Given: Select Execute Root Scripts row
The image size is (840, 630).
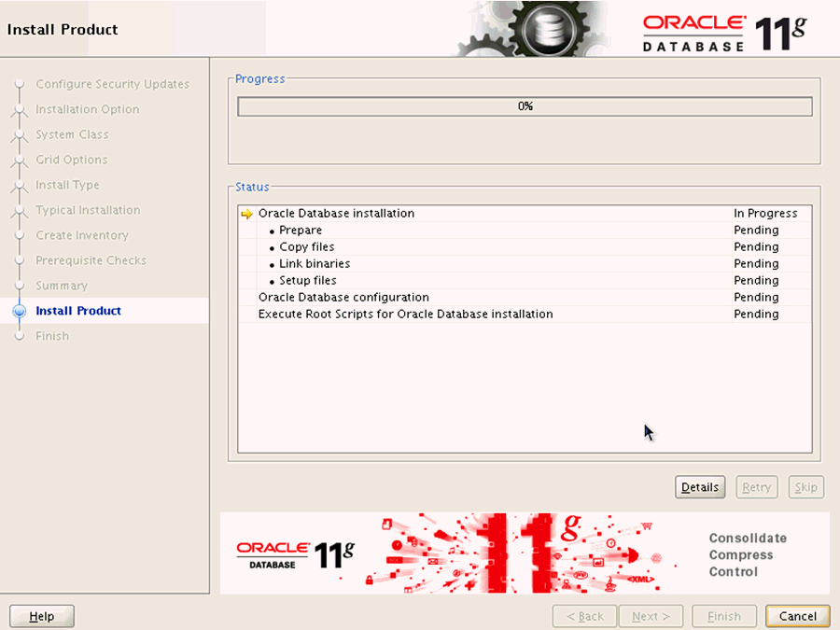Looking at the screenshot, I should (x=525, y=314).
